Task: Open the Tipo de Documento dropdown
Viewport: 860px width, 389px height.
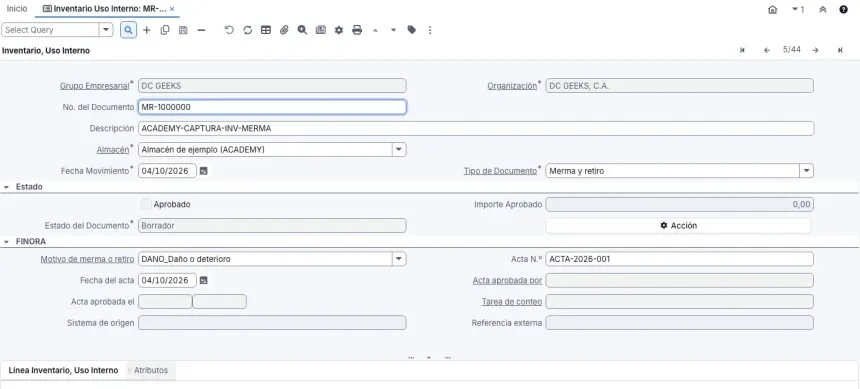Action: tap(806, 171)
